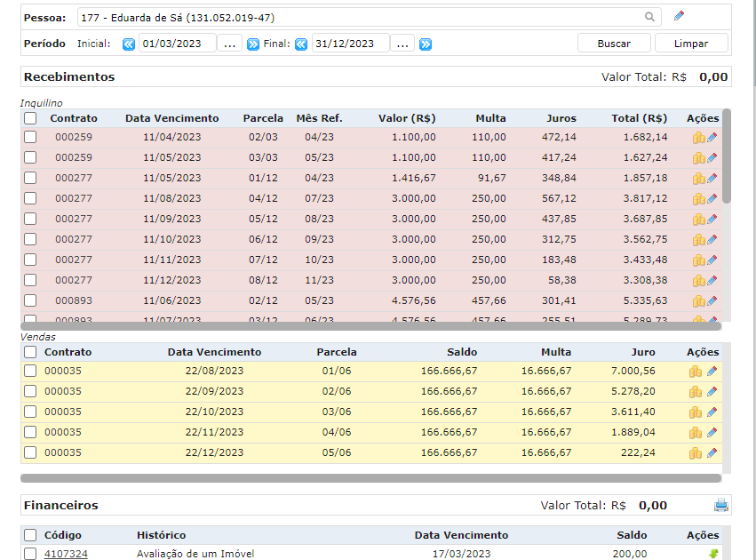Click Juro value 222,24 in Vendas
Image resolution: width=756 pixels, height=560 pixels.
[638, 452]
